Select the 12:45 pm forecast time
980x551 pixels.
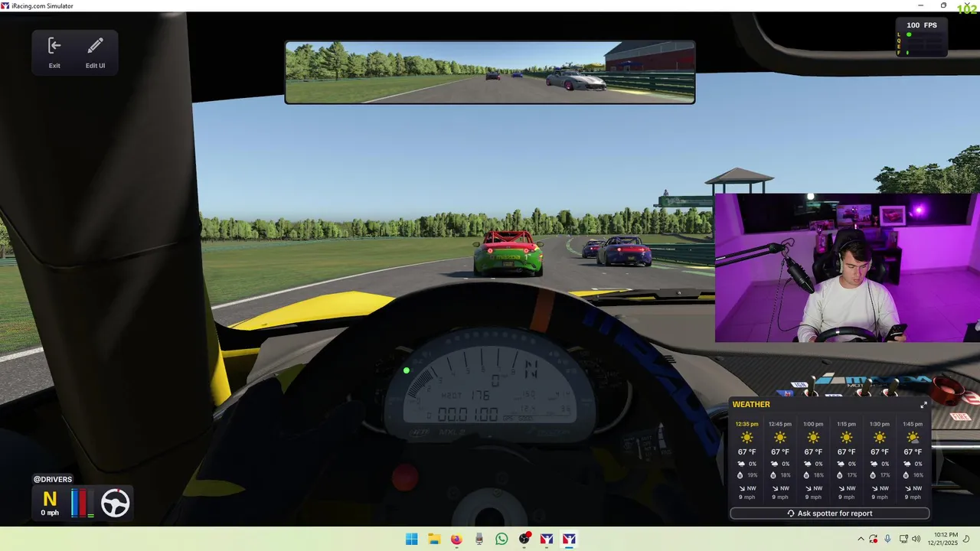point(780,424)
